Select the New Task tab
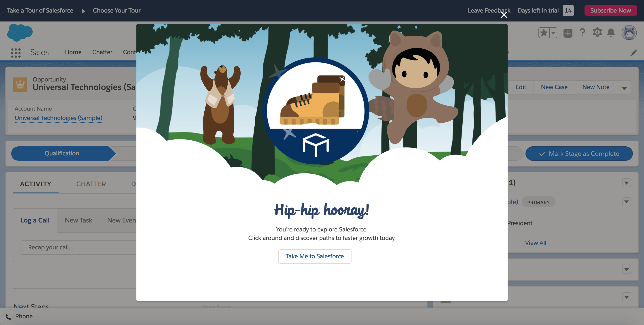 pyautogui.click(x=78, y=220)
